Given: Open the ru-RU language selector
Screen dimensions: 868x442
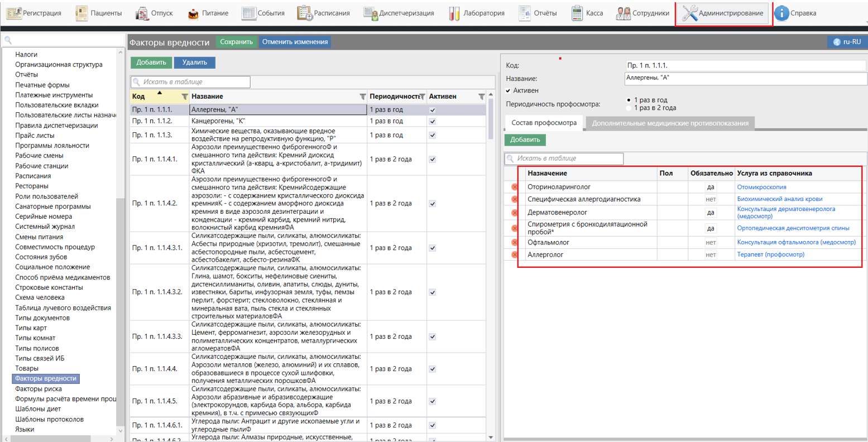Looking at the screenshot, I should click(x=847, y=42).
